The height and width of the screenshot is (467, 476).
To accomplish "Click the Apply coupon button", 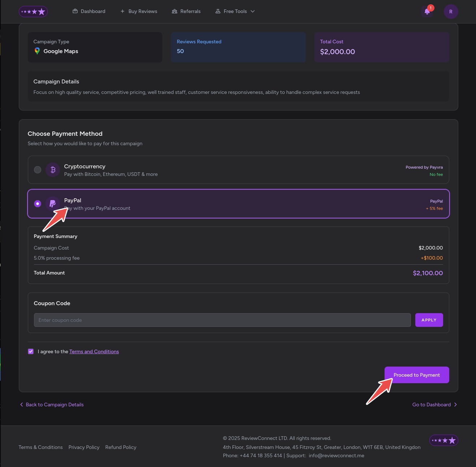I will 429,320.
